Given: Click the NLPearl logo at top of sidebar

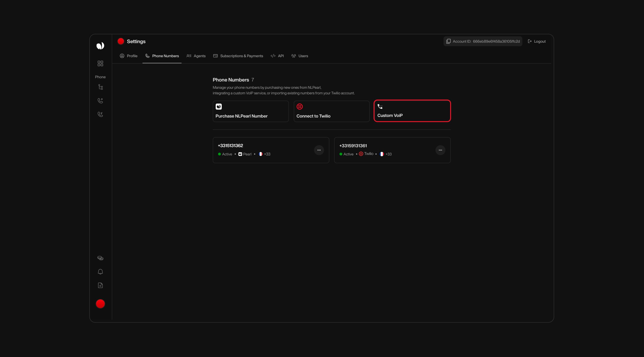Looking at the screenshot, I should point(100,46).
